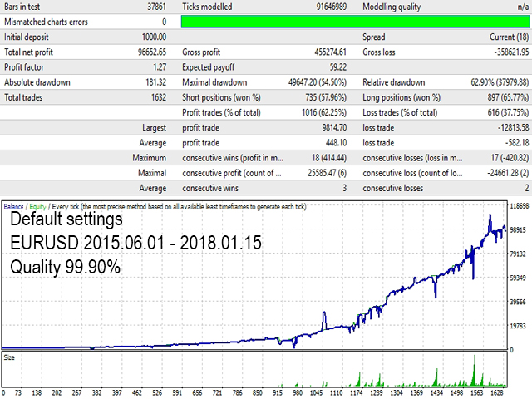Click the average consecutive losses value 2
The height and width of the screenshot is (399, 532).
(x=526, y=188)
